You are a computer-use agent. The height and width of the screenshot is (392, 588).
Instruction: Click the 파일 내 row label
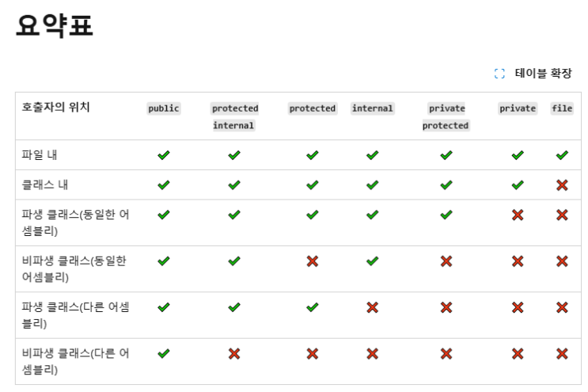tap(40, 155)
